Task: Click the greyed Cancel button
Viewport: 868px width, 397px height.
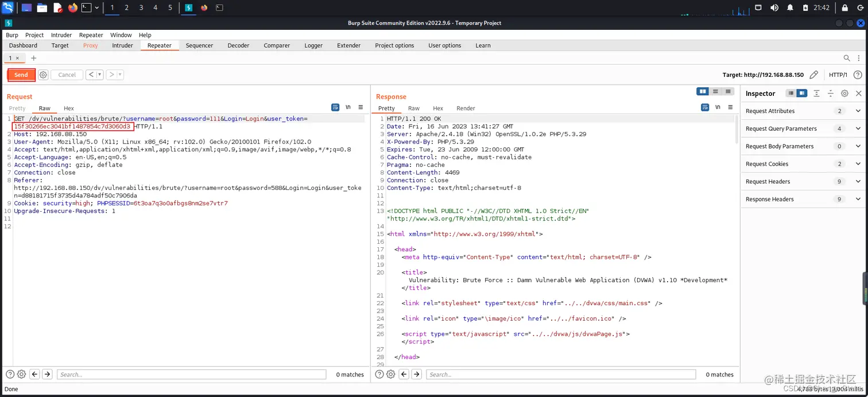Action: pyautogui.click(x=67, y=75)
